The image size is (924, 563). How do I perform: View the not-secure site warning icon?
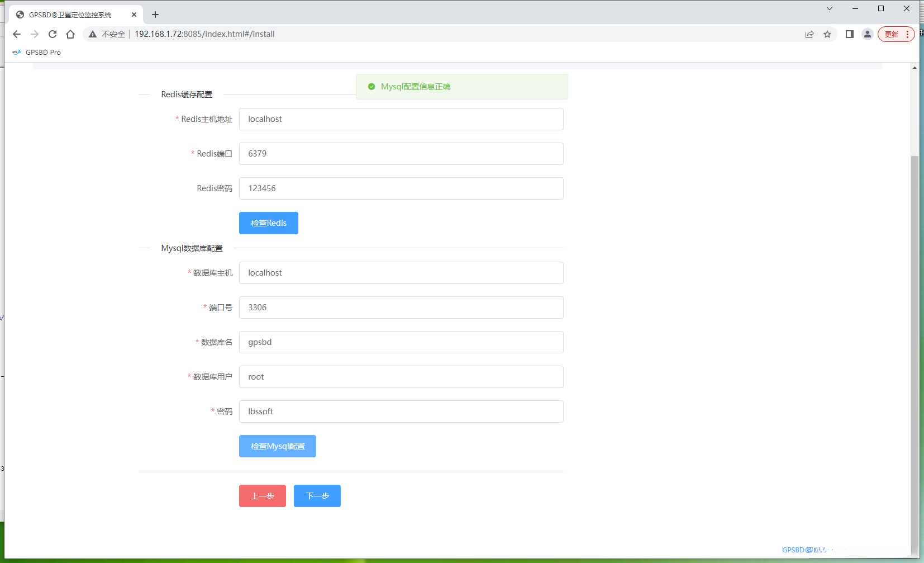(93, 34)
